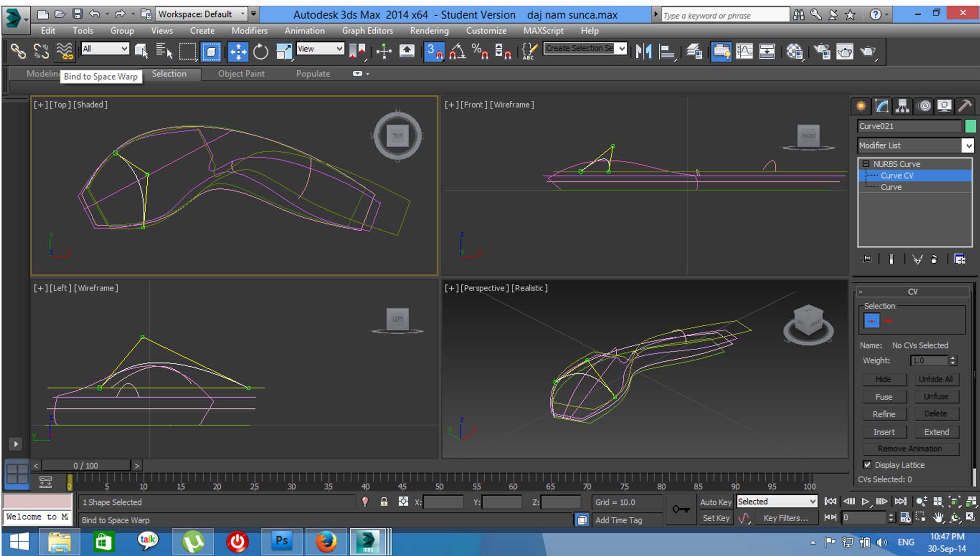Choose Rectangular Selection Region tool
The image size is (980, 556).
[187, 51]
